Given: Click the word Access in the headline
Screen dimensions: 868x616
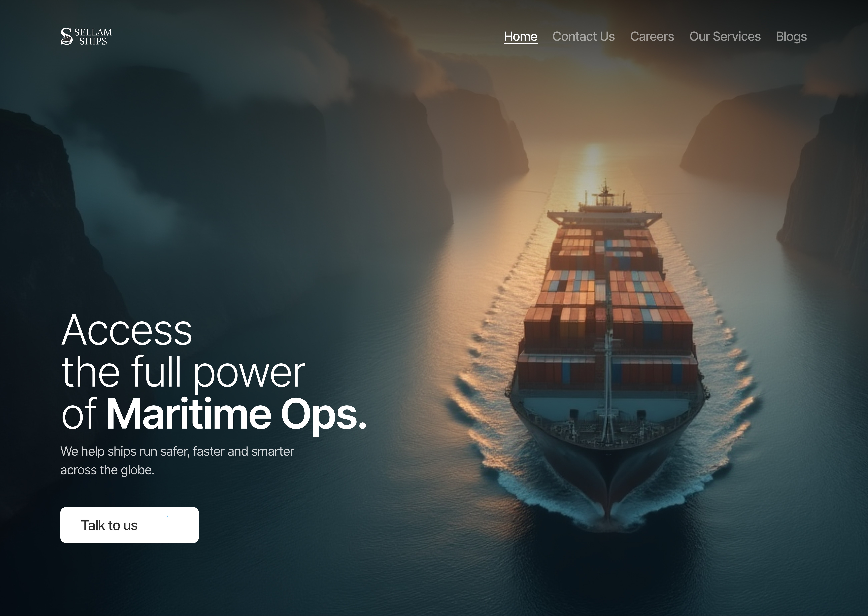Looking at the screenshot, I should (127, 330).
